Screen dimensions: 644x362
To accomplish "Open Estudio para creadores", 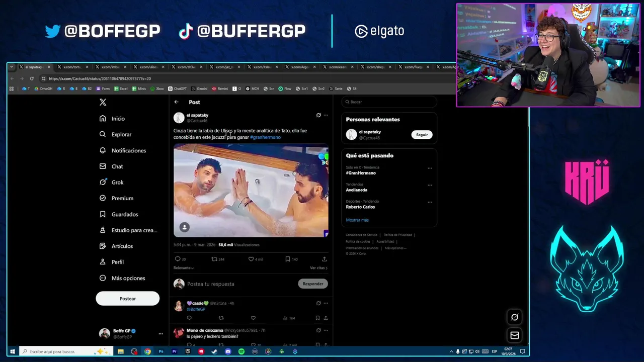I will tap(128, 230).
